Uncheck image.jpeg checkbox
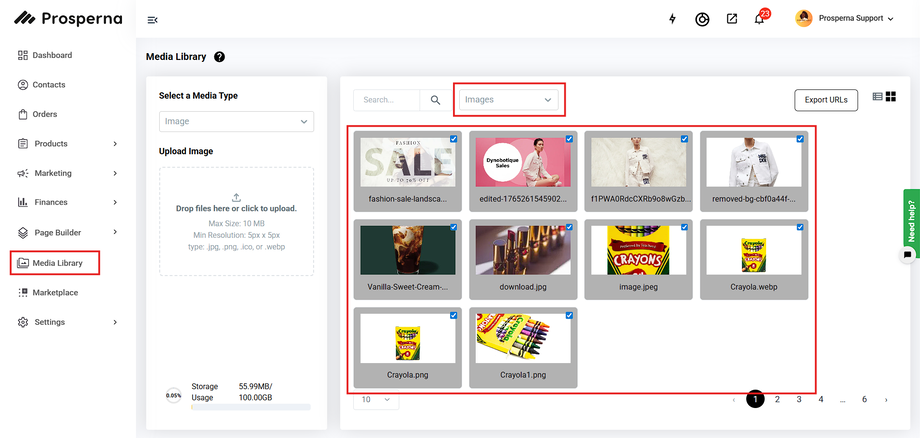The image size is (920, 438). coord(685,227)
